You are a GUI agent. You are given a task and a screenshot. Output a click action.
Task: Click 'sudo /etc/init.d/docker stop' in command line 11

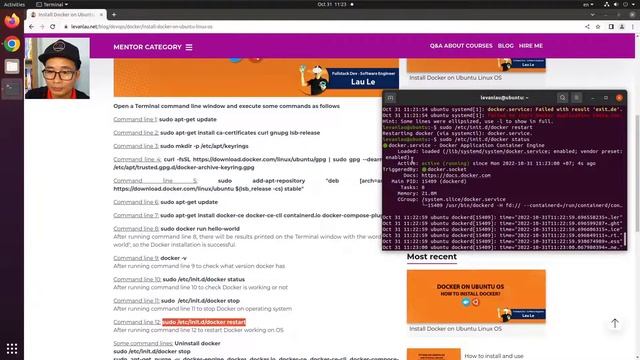click(x=200, y=301)
